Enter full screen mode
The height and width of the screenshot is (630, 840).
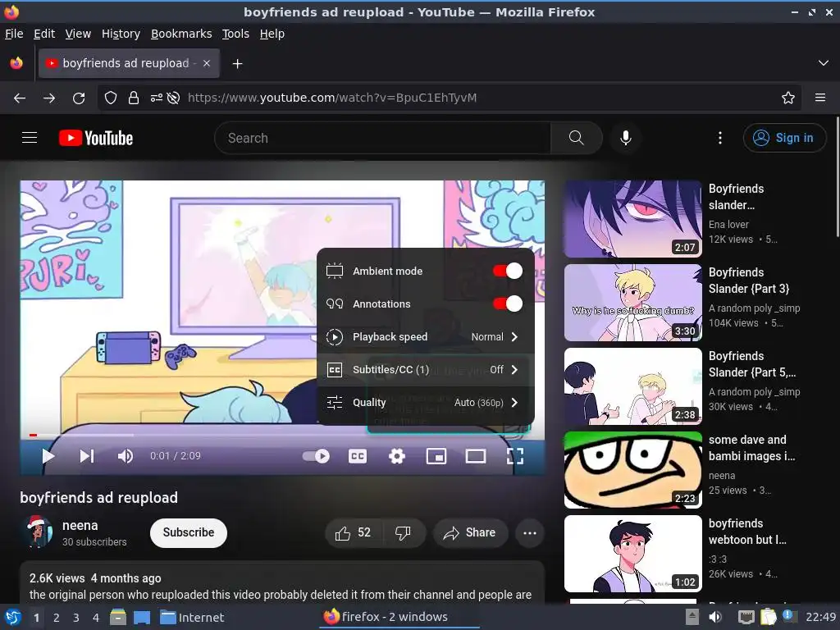[x=515, y=456]
